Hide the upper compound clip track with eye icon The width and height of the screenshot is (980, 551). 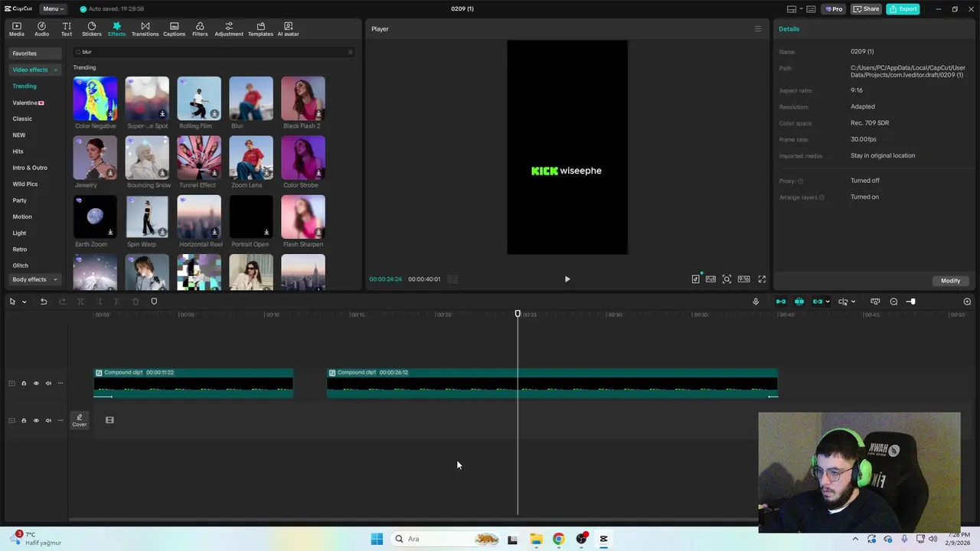point(36,383)
